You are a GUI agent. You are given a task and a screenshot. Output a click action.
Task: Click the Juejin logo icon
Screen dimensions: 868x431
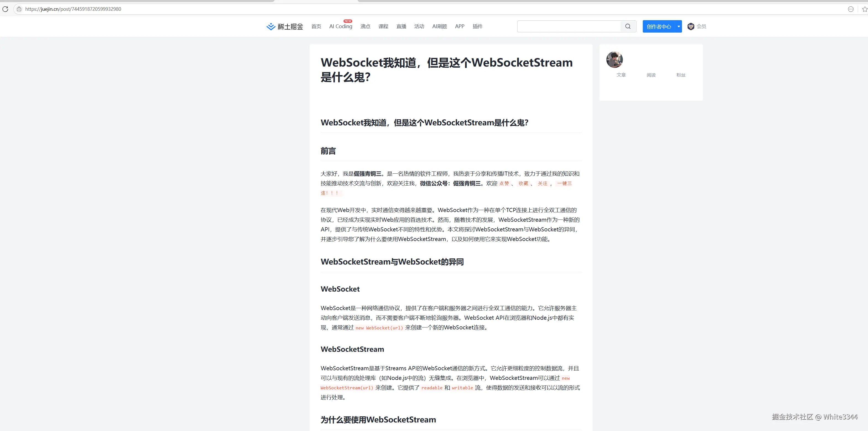pyautogui.click(x=270, y=26)
